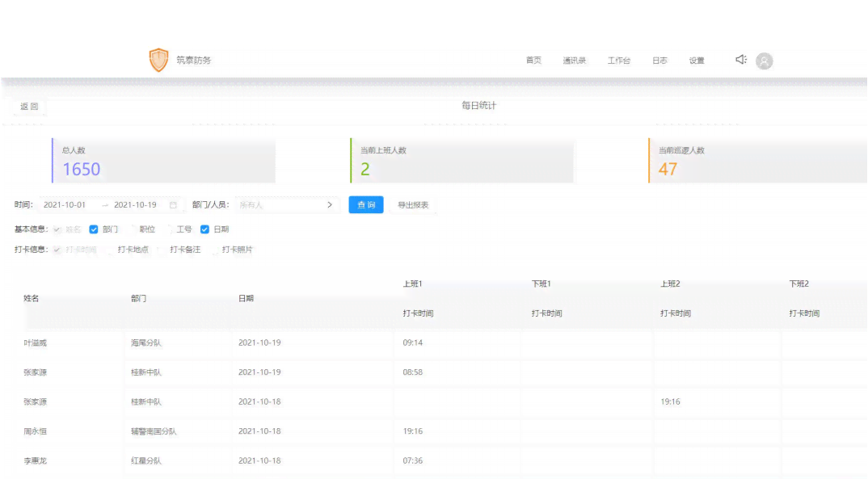This screenshot has height=479, width=868.
Task: Click the 当前上班人数 2 card
Action: [x=461, y=161]
